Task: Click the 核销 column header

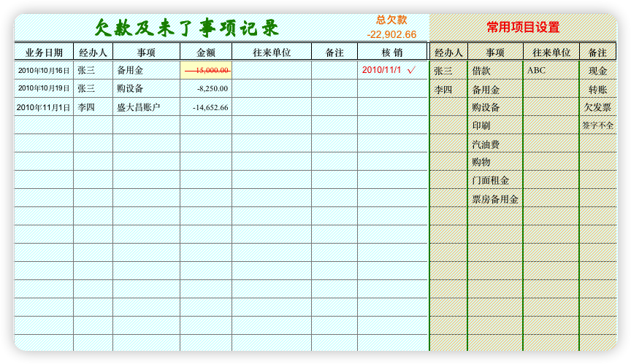Action: (x=392, y=53)
